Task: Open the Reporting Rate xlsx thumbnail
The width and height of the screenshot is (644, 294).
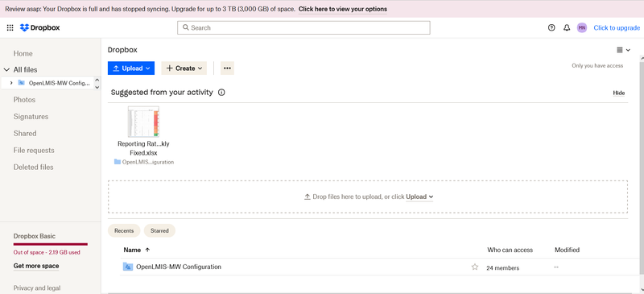Action: click(143, 122)
